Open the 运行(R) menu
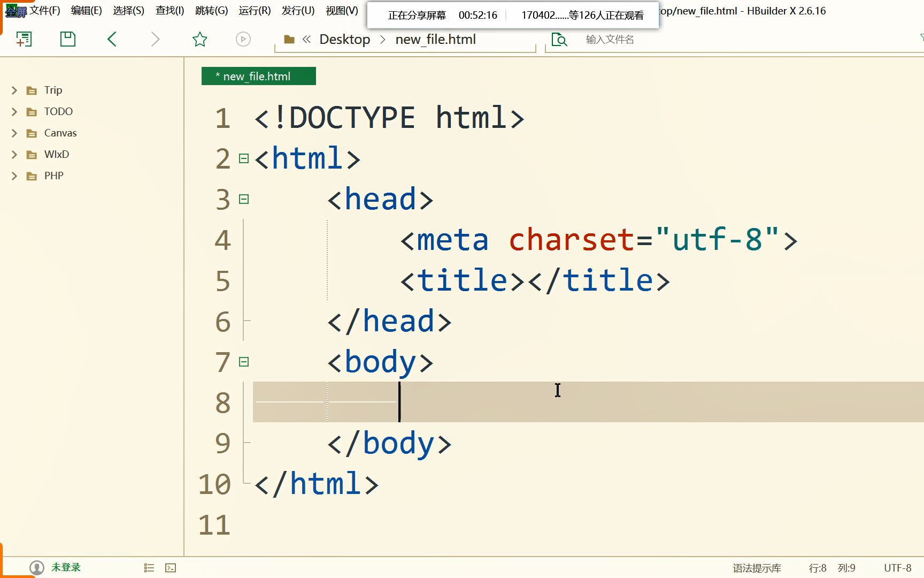924x578 pixels. tap(255, 11)
